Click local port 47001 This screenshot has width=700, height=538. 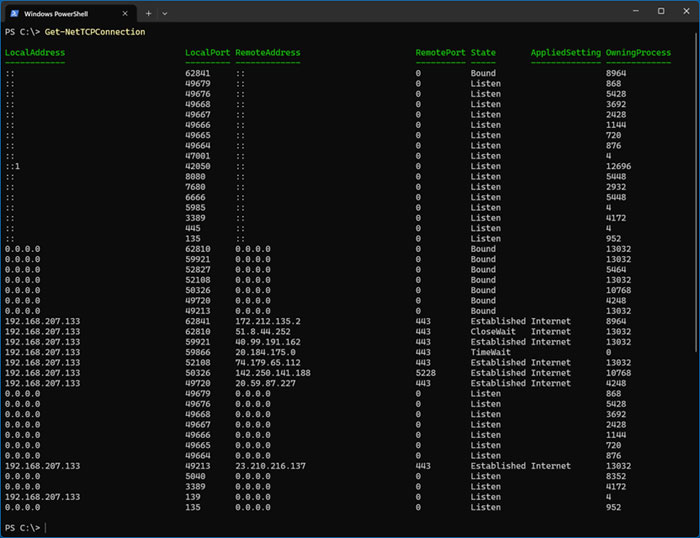click(198, 156)
